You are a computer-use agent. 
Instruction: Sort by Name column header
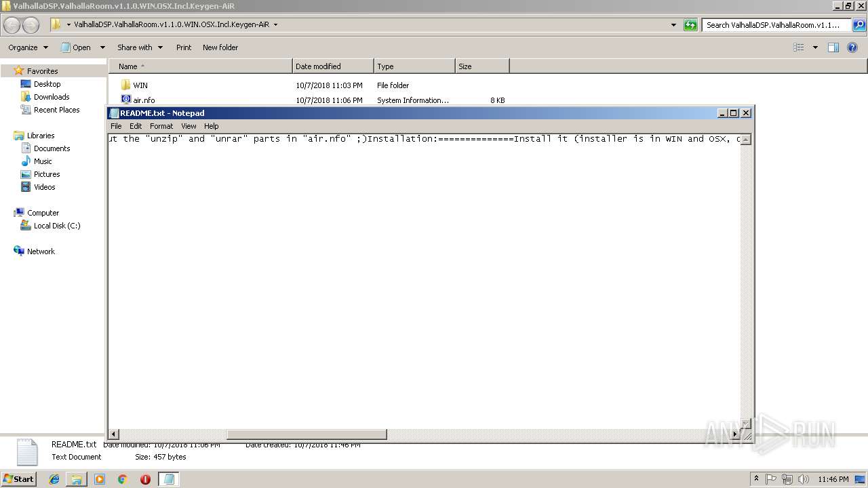coord(200,66)
